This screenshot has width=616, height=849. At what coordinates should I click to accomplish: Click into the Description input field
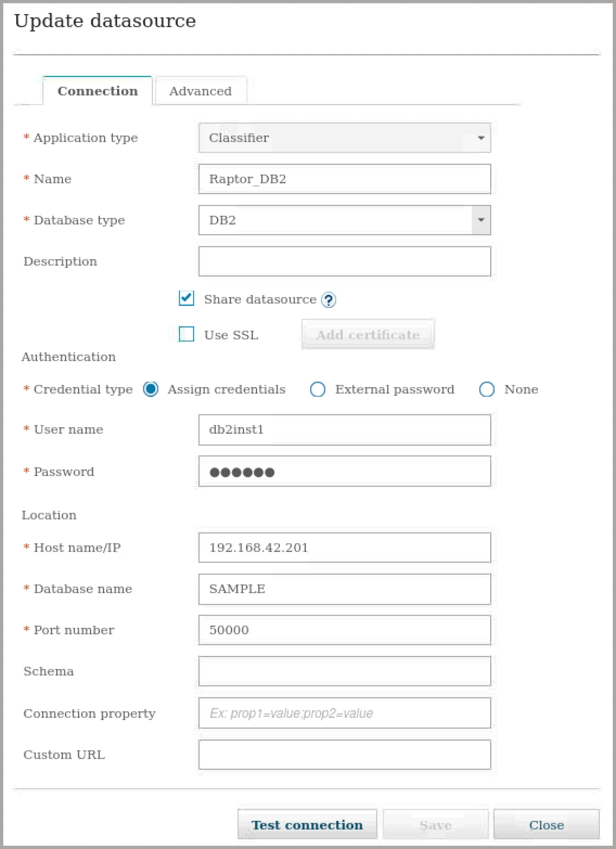(x=345, y=261)
